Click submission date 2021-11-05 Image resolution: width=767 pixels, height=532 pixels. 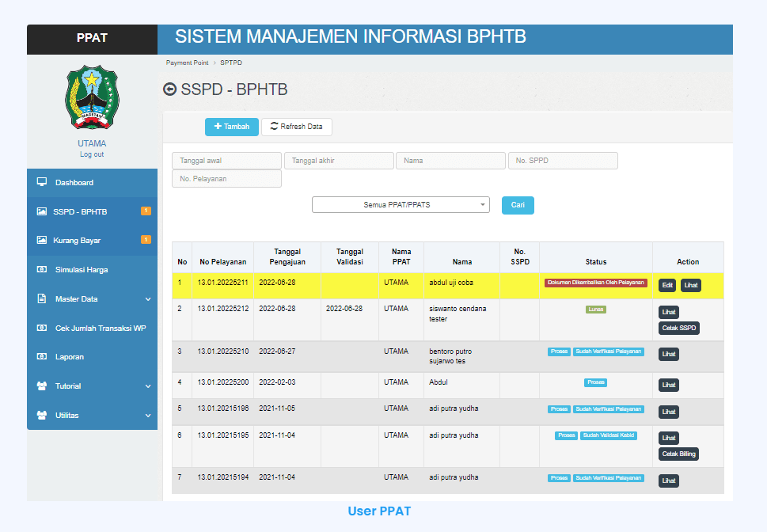pos(277,408)
